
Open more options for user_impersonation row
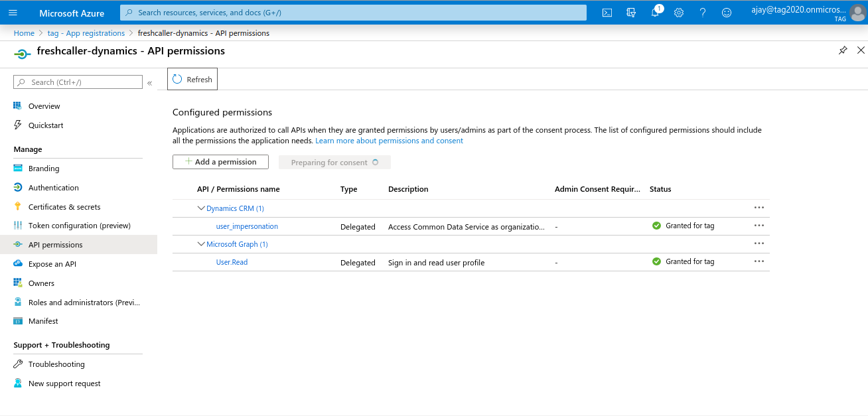(x=759, y=226)
